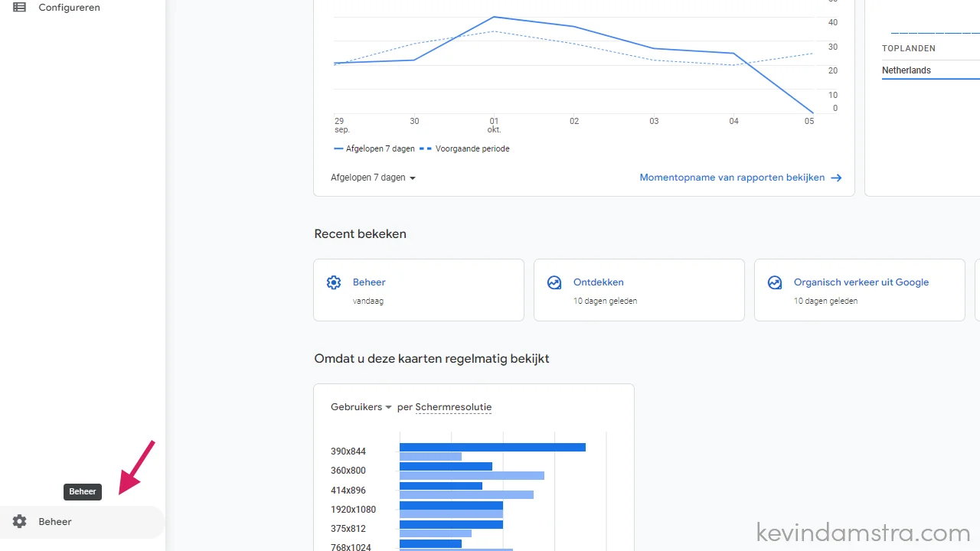Click the dark blue 390x844 bar
The image size is (980, 551).
tap(492, 447)
